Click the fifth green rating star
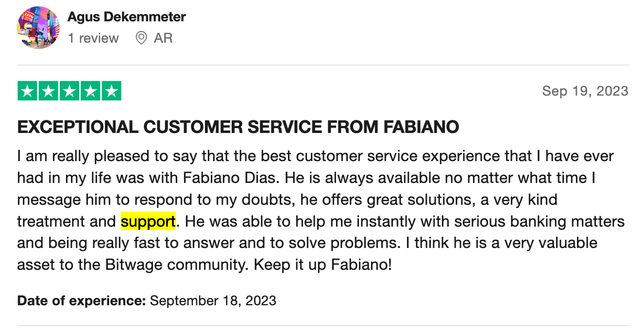The width and height of the screenshot is (644, 330). coord(112,91)
